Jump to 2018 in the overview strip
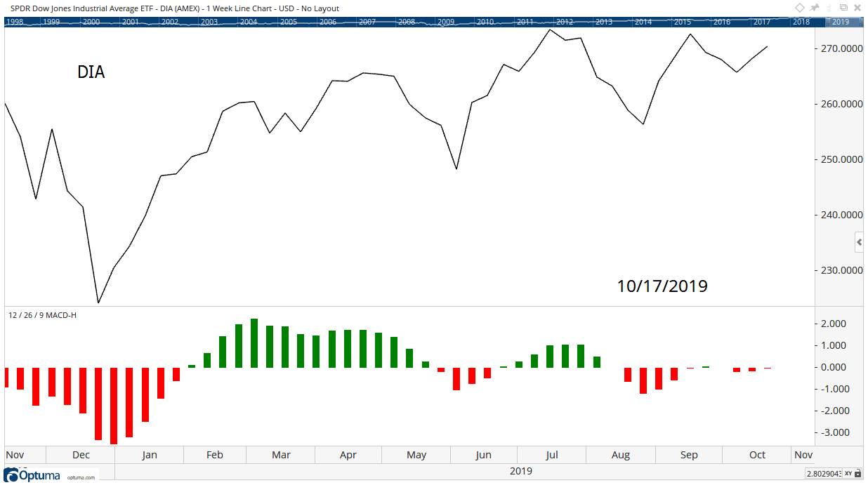 801,22
